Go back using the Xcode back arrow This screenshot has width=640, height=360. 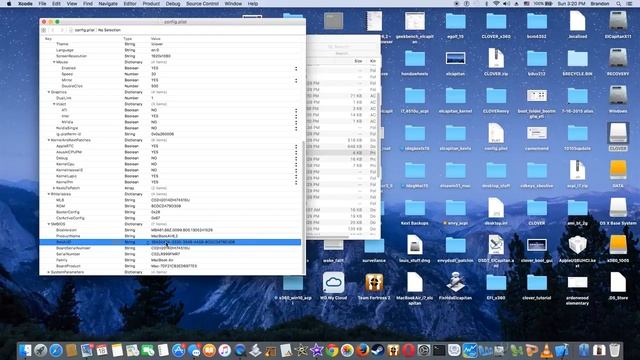click(53, 30)
